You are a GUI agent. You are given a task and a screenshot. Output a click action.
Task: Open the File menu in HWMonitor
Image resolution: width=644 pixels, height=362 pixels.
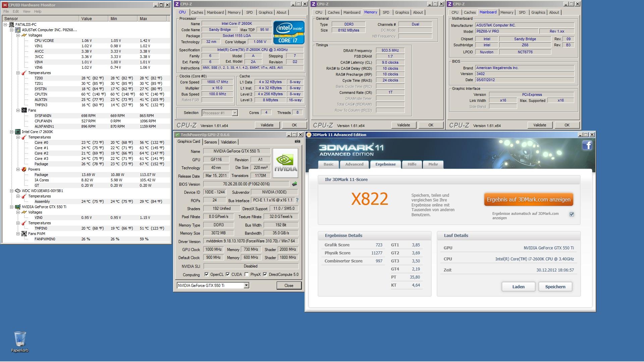6,11
